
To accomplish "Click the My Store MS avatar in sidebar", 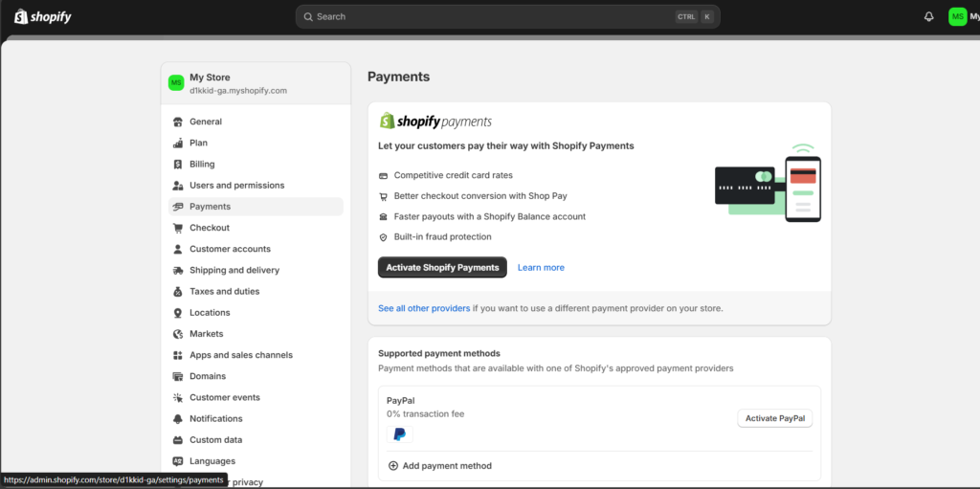I will (x=176, y=83).
